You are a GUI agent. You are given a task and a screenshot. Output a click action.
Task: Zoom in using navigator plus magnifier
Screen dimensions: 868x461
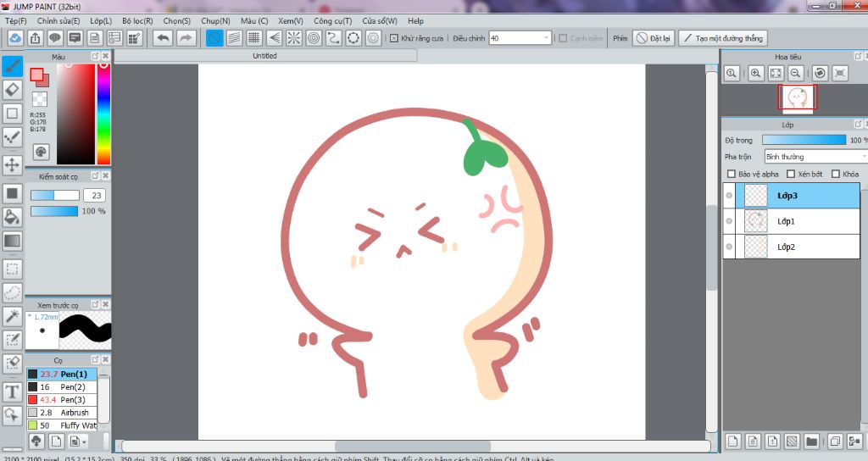(x=755, y=73)
